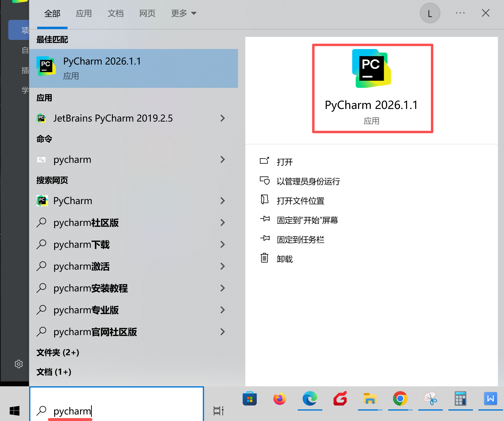Click PyCharm 2026.1.1 title in preview pane
This screenshot has width=504, height=421.
(372, 105)
